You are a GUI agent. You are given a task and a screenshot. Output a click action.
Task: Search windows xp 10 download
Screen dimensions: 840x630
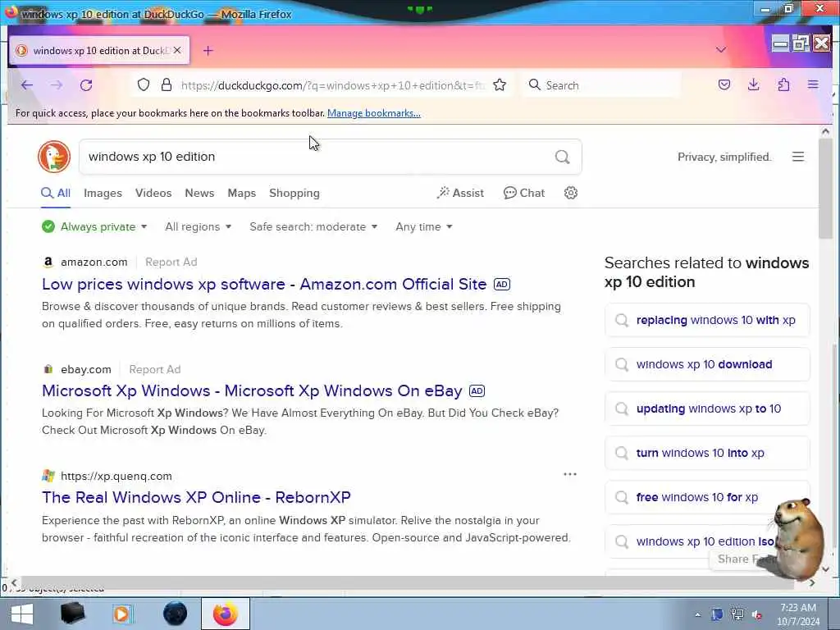point(707,364)
